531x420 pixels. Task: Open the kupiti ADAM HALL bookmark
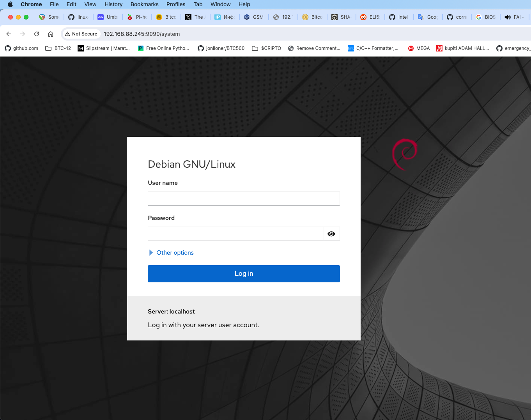pyautogui.click(x=463, y=48)
